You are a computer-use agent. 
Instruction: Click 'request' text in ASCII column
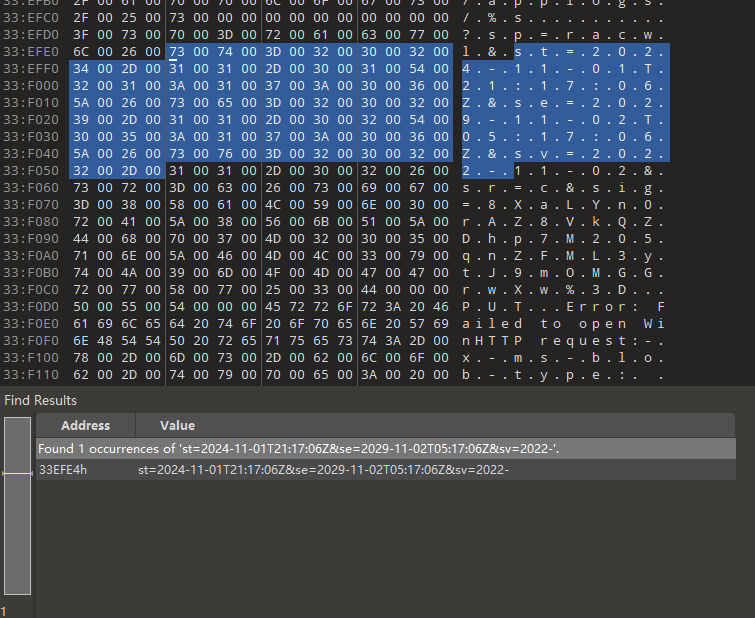pos(583,341)
